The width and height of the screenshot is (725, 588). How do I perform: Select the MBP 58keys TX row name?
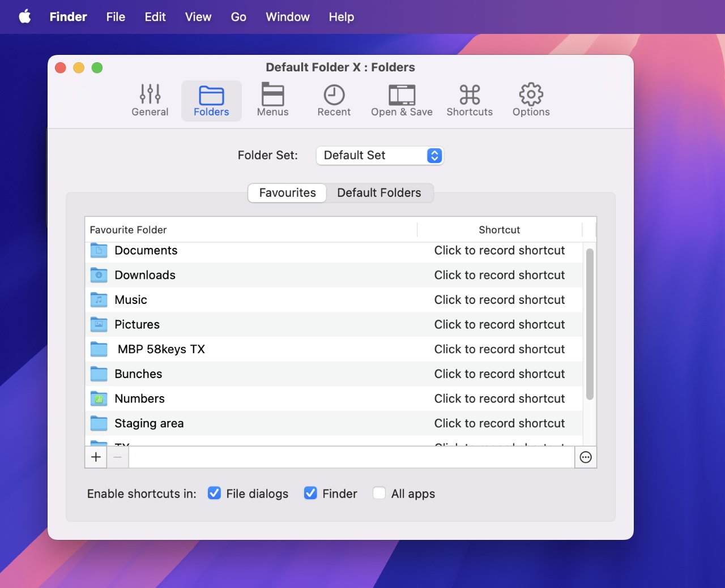point(161,349)
